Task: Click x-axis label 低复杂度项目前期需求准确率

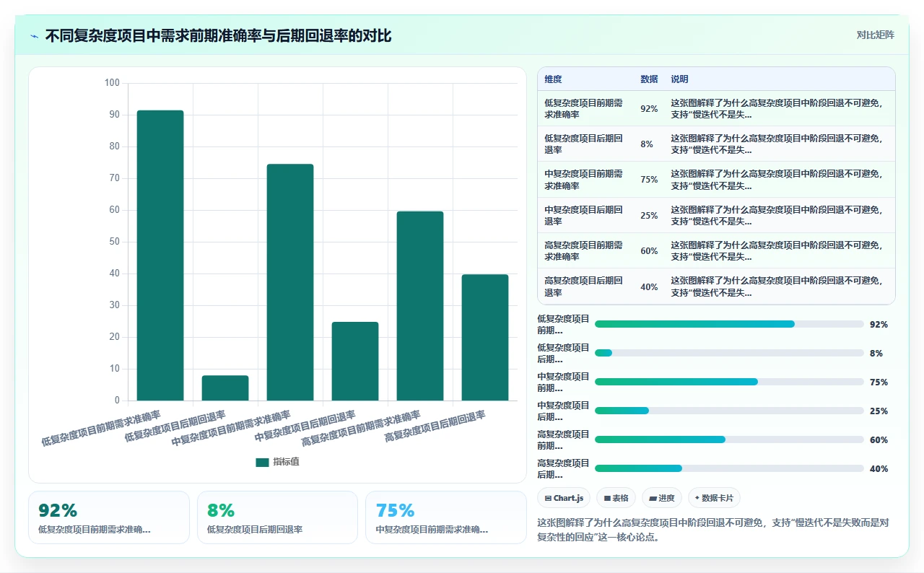Action: (101, 429)
